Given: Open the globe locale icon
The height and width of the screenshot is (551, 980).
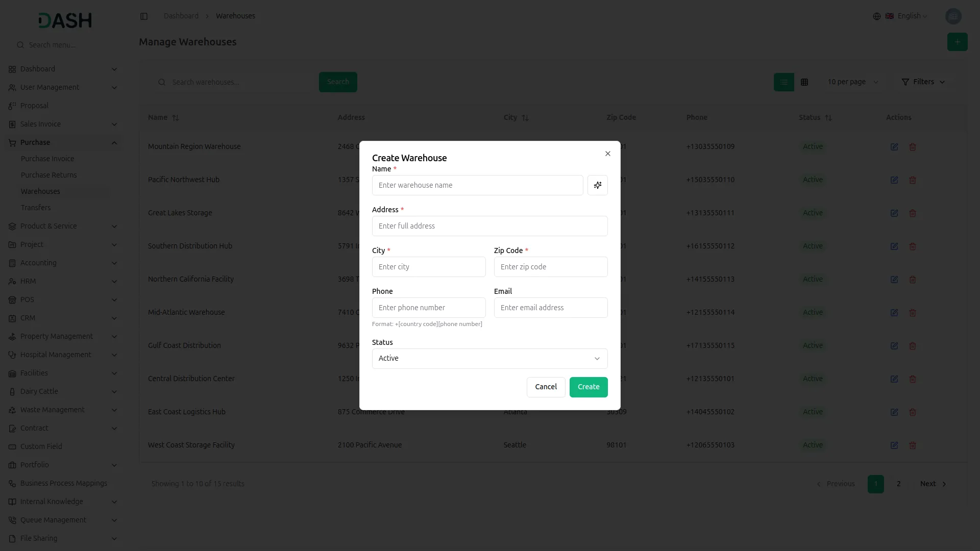Looking at the screenshot, I should pyautogui.click(x=876, y=16).
